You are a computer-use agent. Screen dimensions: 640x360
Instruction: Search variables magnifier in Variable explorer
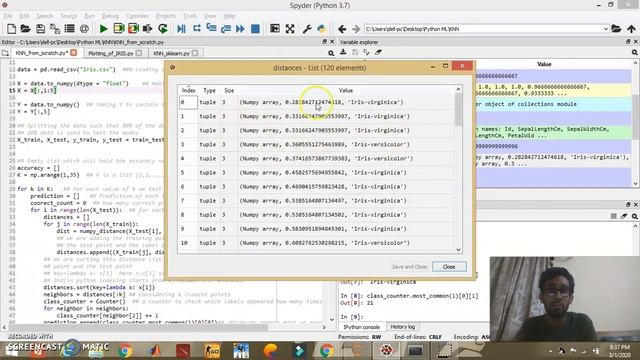pyautogui.click(x=634, y=53)
